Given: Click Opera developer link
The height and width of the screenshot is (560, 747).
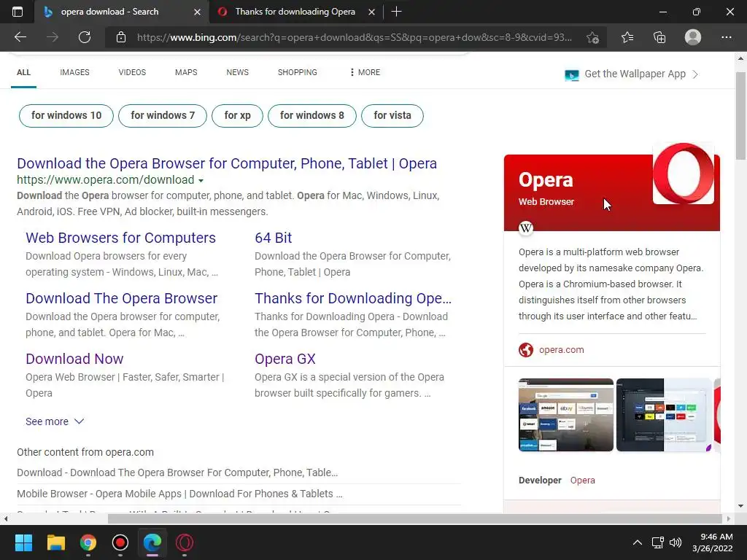Looking at the screenshot, I should tap(583, 480).
